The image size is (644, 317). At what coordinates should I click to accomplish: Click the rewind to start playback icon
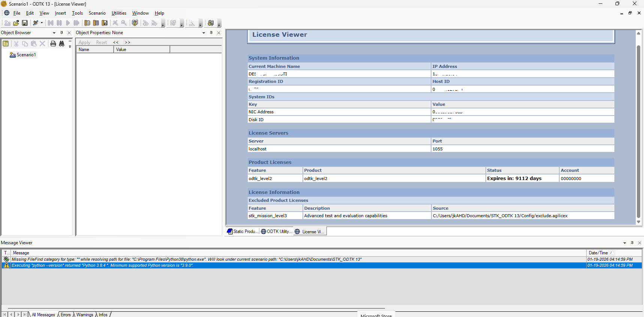coord(51,23)
